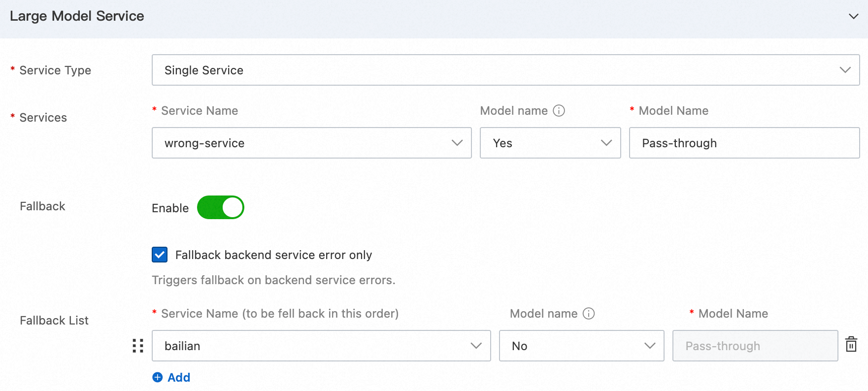Click the Service Name (to be fell back) label
Viewport: 868px width, 391px height.
tap(280, 314)
